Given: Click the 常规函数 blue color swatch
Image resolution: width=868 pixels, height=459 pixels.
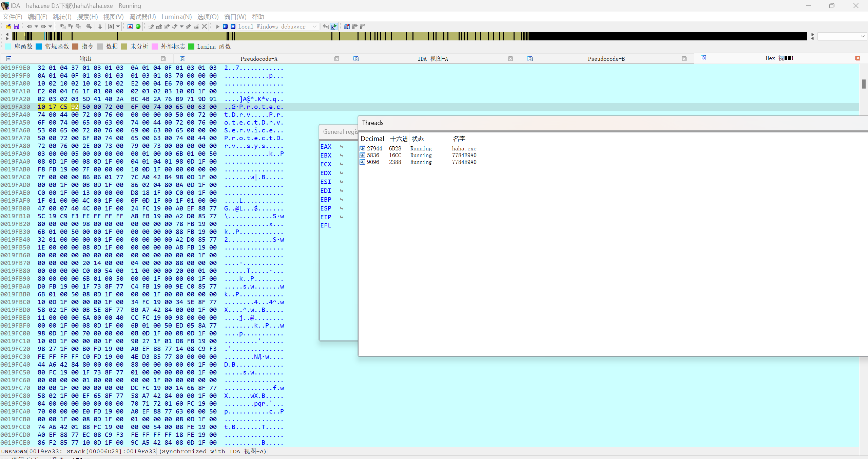Looking at the screenshot, I should [x=39, y=47].
